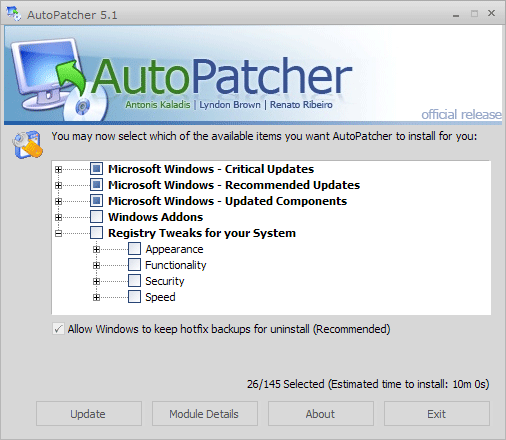Enable the Security tweaks checkbox
506x440 pixels.
click(x=134, y=281)
